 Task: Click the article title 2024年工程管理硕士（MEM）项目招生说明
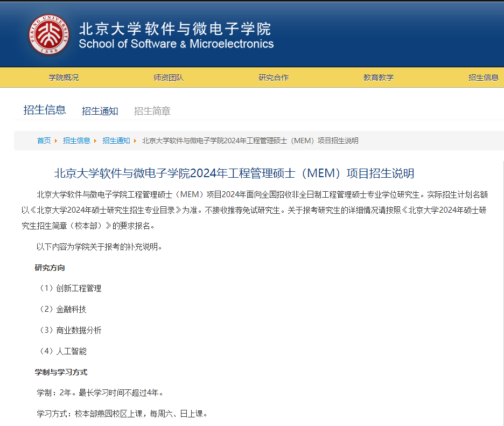(x=234, y=173)
